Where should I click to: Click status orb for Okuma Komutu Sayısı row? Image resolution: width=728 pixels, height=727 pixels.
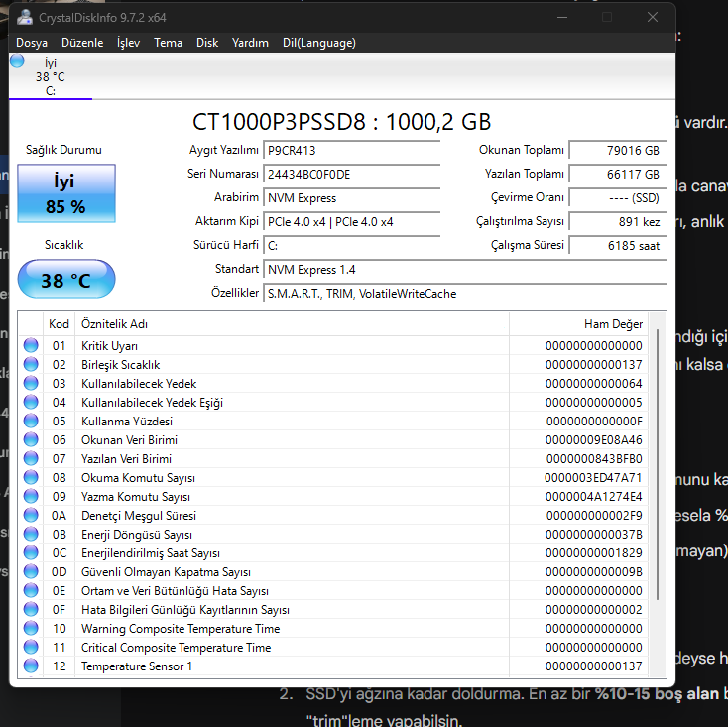coord(31,477)
